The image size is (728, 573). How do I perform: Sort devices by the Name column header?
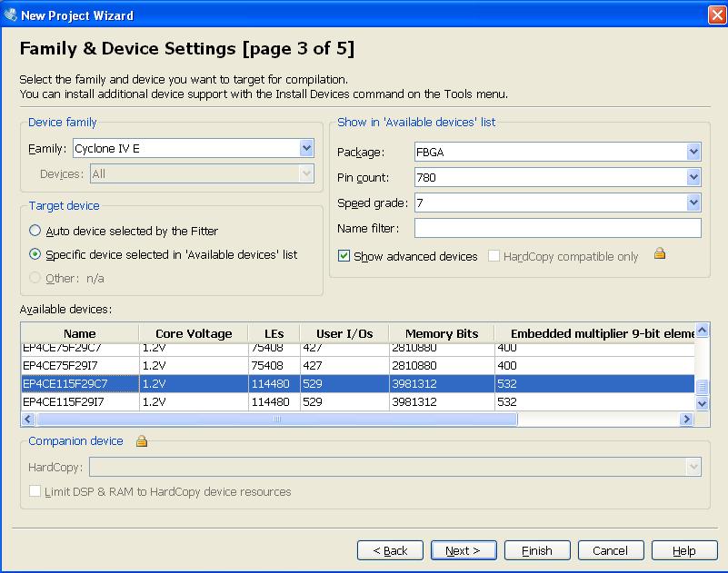click(80, 333)
